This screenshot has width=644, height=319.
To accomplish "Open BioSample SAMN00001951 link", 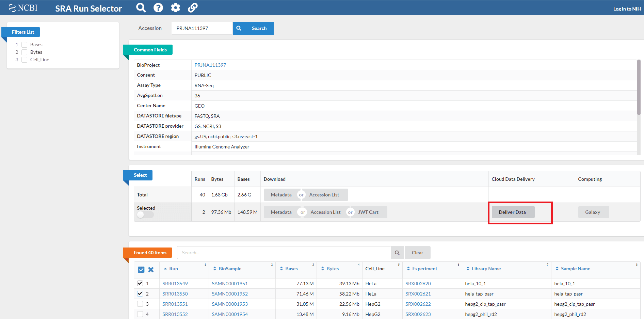I will tap(230, 284).
